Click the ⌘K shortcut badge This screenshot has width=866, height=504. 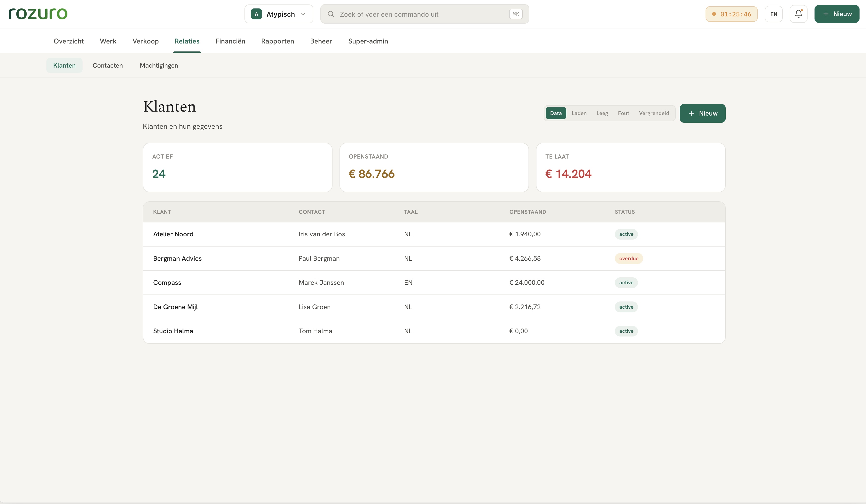coord(516,14)
